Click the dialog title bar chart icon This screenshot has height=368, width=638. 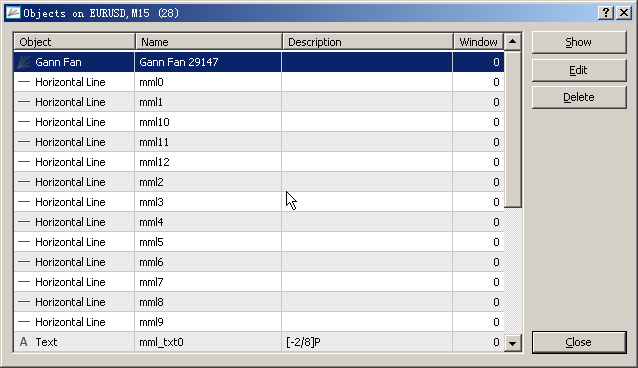pos(13,13)
